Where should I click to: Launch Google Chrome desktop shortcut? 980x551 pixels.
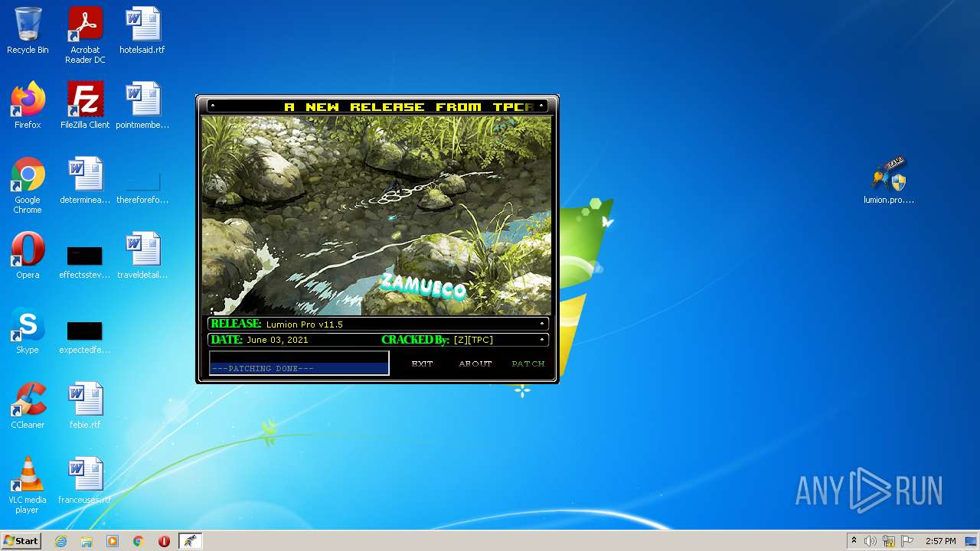(x=28, y=185)
